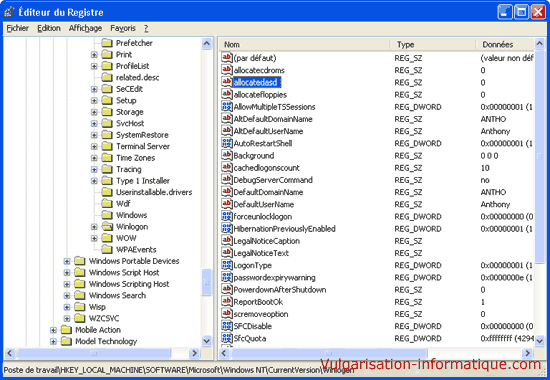Click the related.desc folder icon

pyautogui.click(x=107, y=77)
